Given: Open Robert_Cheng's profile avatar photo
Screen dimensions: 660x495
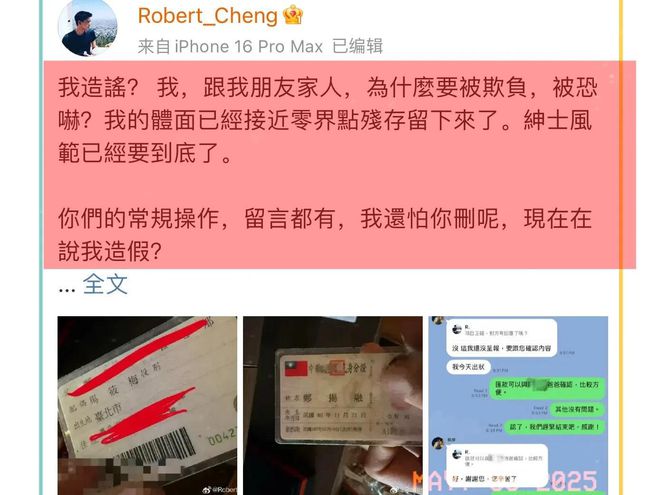Looking at the screenshot, I should (x=88, y=29).
